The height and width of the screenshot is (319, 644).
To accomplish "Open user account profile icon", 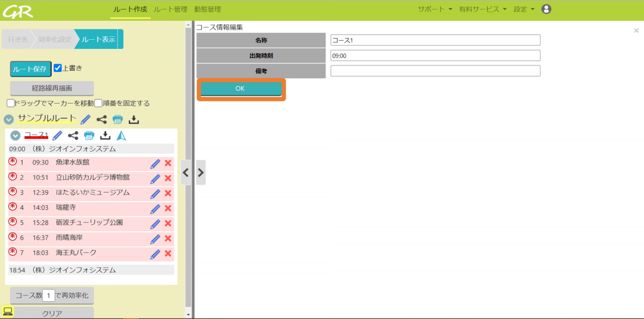I will [546, 9].
